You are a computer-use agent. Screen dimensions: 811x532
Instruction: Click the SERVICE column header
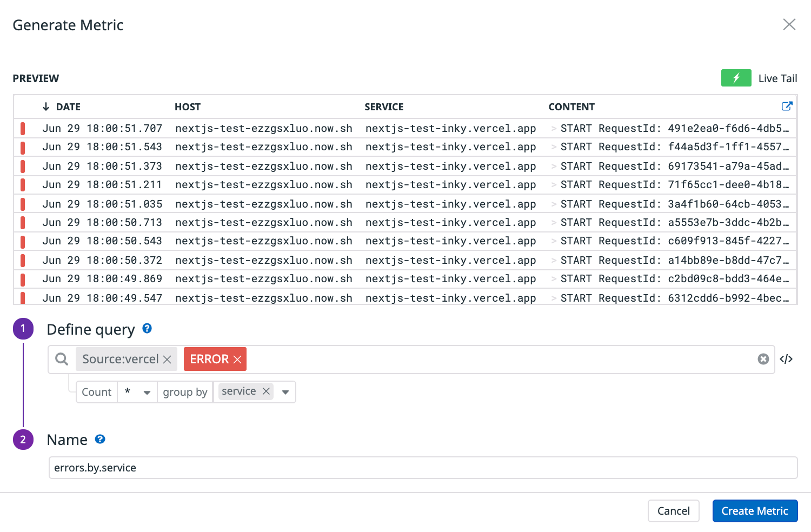384,107
